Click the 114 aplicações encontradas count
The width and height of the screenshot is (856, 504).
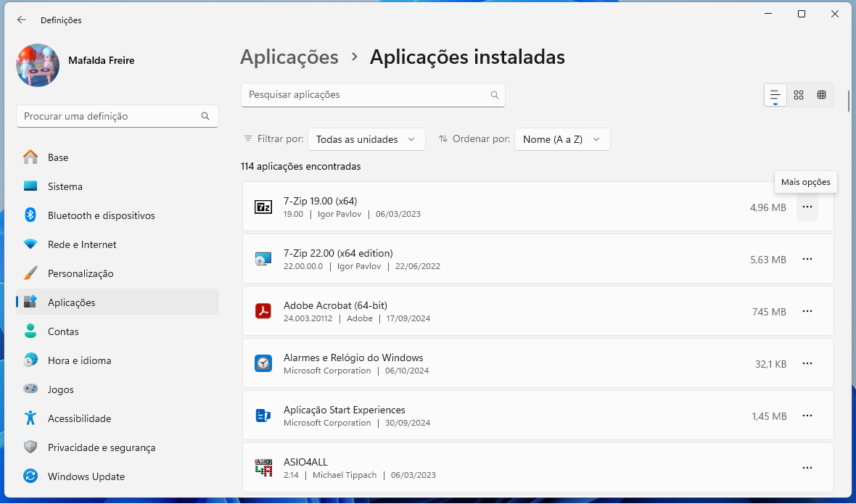[301, 166]
